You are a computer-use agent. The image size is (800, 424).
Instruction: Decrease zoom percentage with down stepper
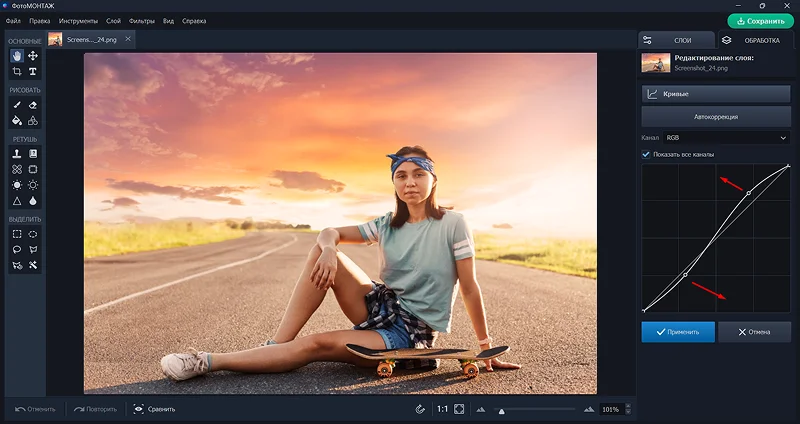point(628,412)
